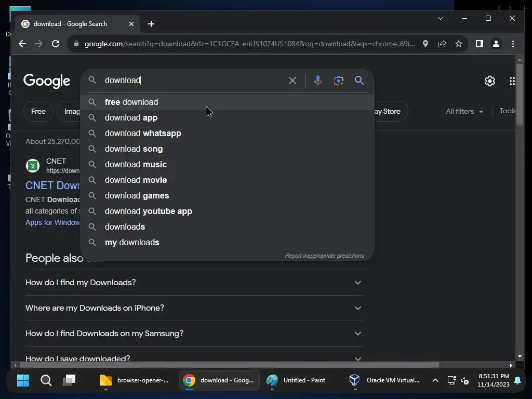This screenshot has height=399, width=532.
Task: Open Chrome three-dot menu
Action: pos(513,44)
